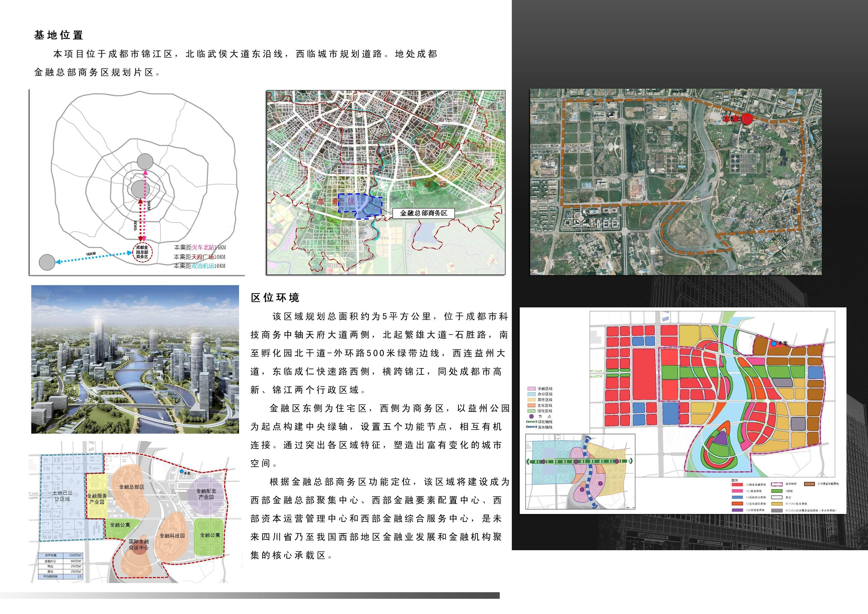Screen dimensions: 868x614
Task: Click the 16KM blue arrow label
Action: pyautogui.click(x=91, y=254)
